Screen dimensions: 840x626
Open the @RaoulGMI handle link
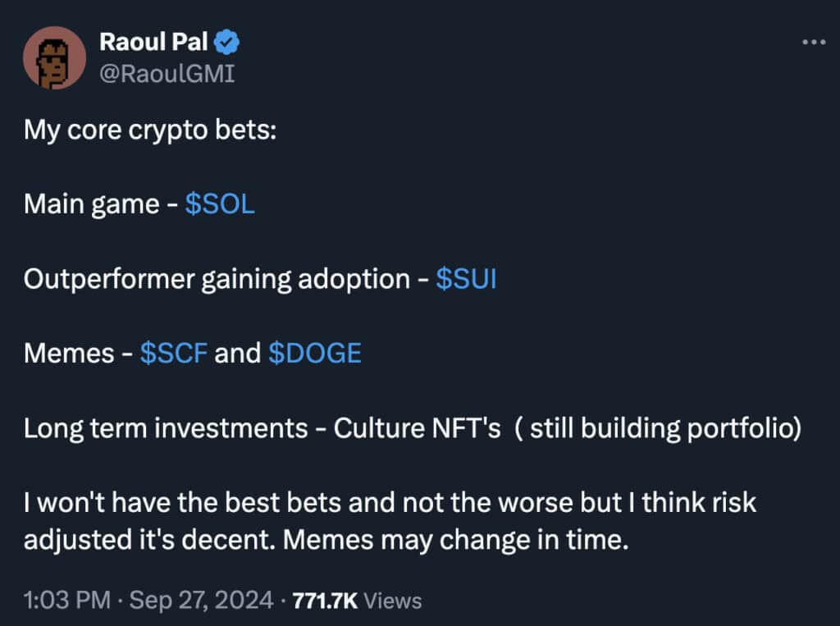(x=167, y=73)
